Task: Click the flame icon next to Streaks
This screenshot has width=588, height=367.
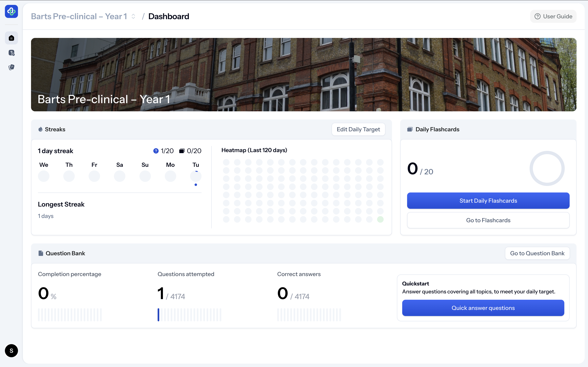Action: [x=40, y=129]
